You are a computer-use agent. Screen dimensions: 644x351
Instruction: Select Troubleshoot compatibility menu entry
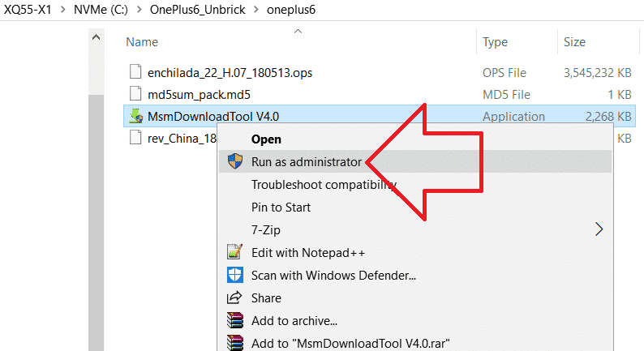click(x=323, y=184)
